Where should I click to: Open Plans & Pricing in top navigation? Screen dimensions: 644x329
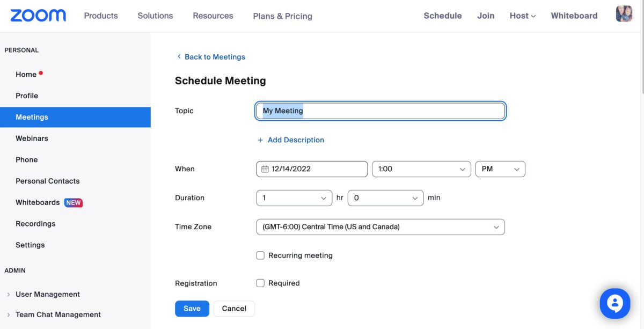[x=282, y=16]
